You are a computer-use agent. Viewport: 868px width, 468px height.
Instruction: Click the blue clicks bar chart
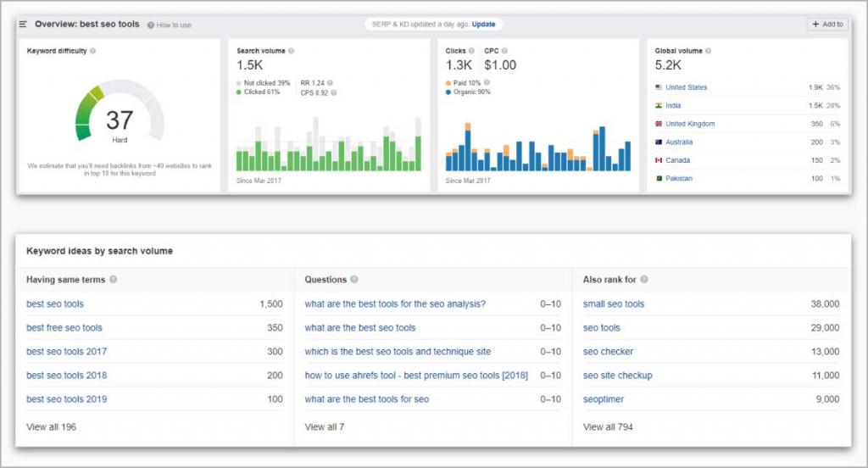click(x=538, y=147)
